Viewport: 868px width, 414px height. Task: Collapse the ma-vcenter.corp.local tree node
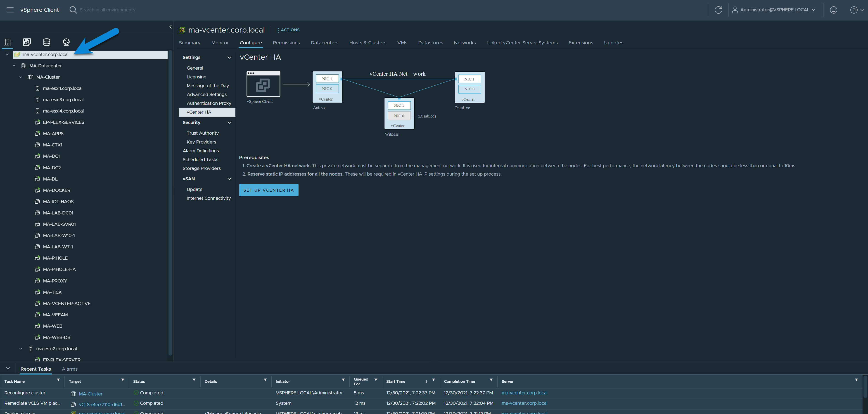[7, 54]
